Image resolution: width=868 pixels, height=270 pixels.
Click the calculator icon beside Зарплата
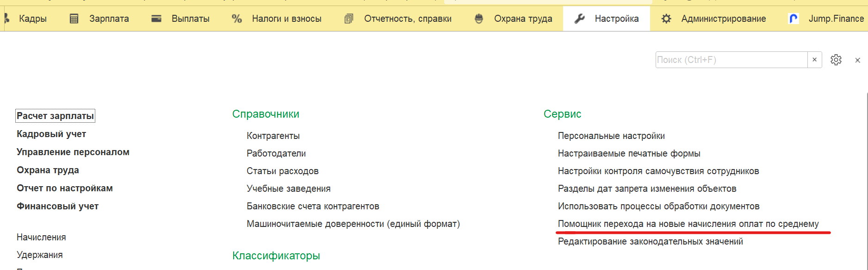click(x=74, y=19)
